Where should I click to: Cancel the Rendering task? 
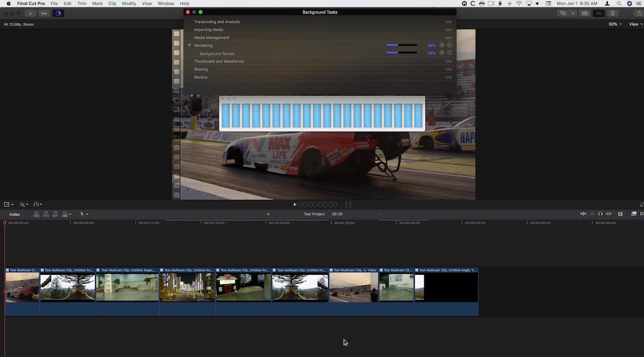click(449, 45)
